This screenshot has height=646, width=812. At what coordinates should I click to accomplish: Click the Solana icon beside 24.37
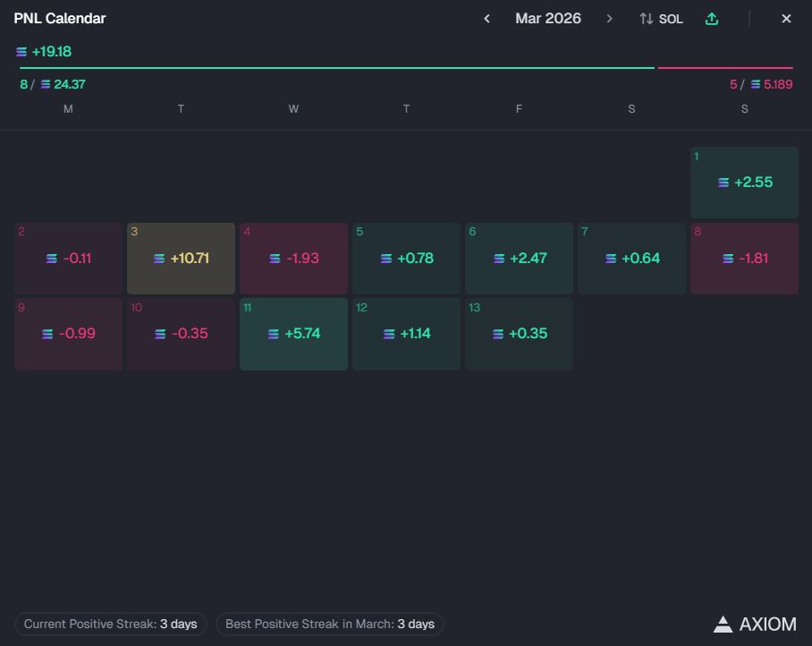pyautogui.click(x=46, y=84)
